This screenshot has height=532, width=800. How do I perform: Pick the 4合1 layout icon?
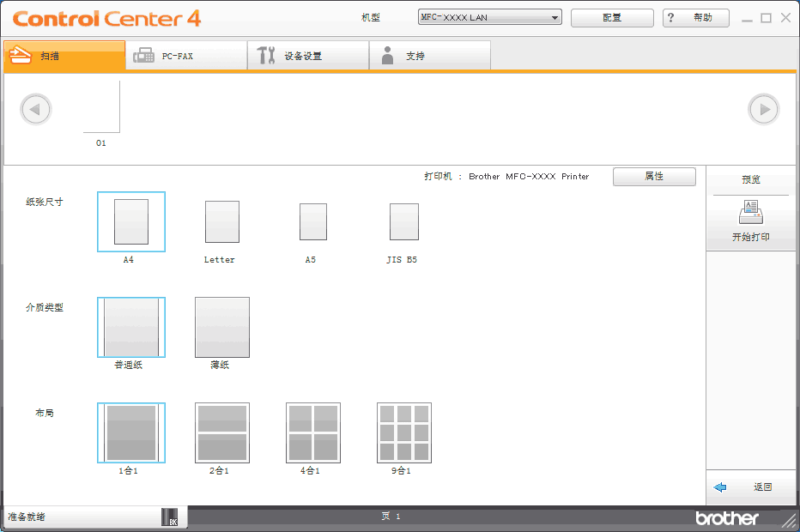coord(312,432)
